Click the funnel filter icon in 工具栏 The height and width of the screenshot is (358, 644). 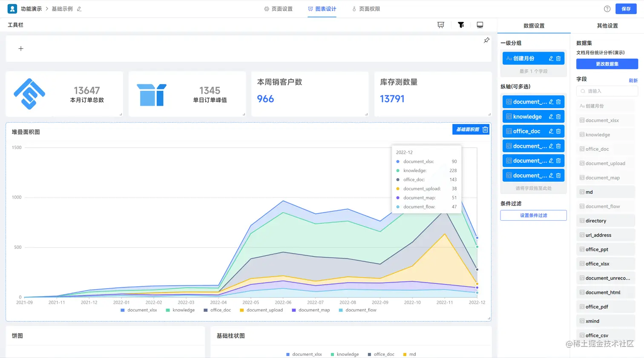point(461,25)
